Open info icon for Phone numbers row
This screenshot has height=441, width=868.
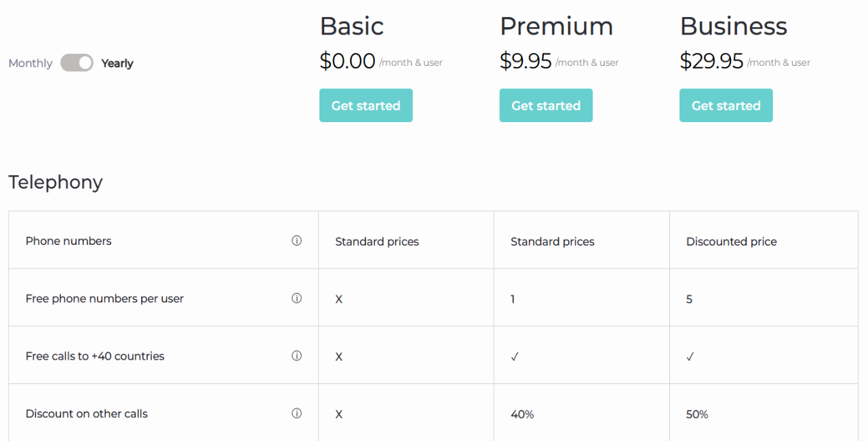point(296,240)
